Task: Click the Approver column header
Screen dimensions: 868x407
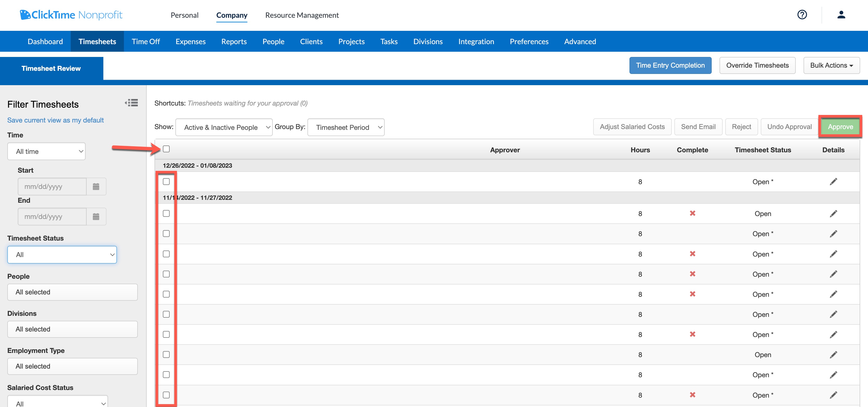Action: 505,150
